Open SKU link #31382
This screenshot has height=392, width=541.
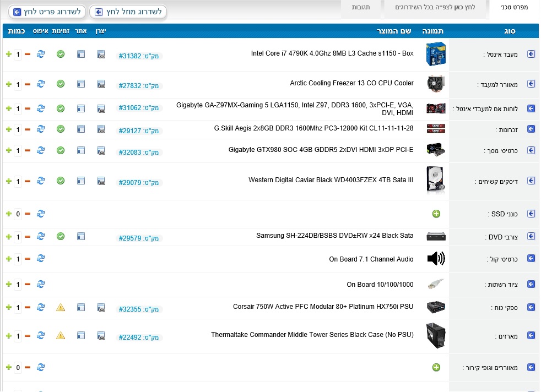tap(130, 56)
